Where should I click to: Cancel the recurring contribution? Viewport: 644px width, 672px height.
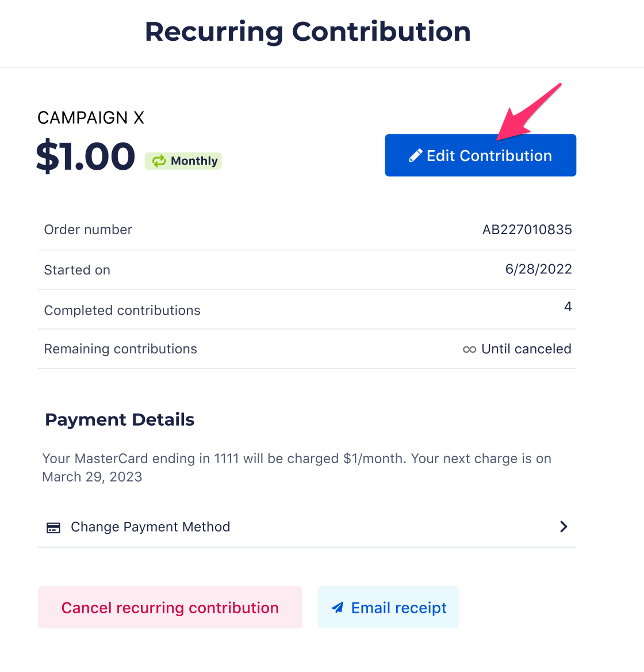[170, 608]
